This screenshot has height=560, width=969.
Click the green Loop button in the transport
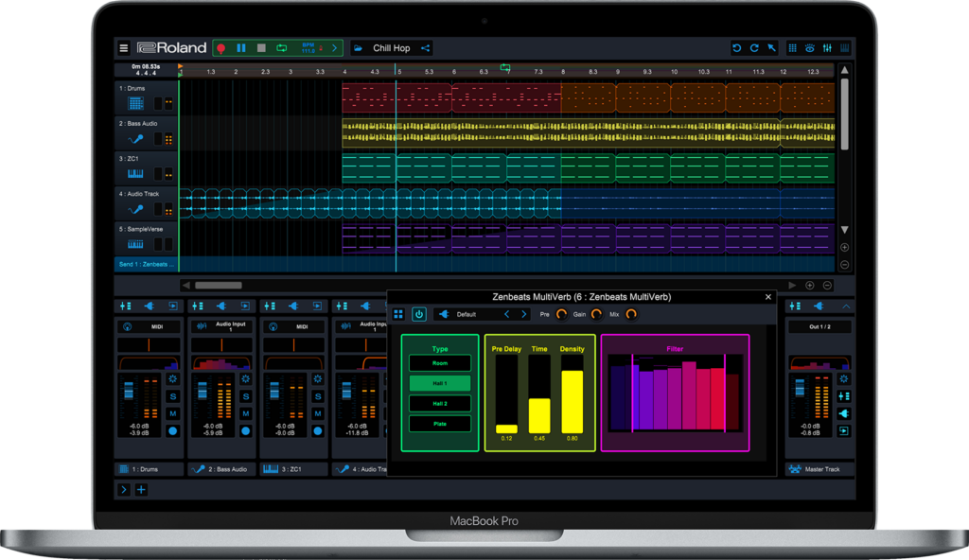tap(282, 48)
